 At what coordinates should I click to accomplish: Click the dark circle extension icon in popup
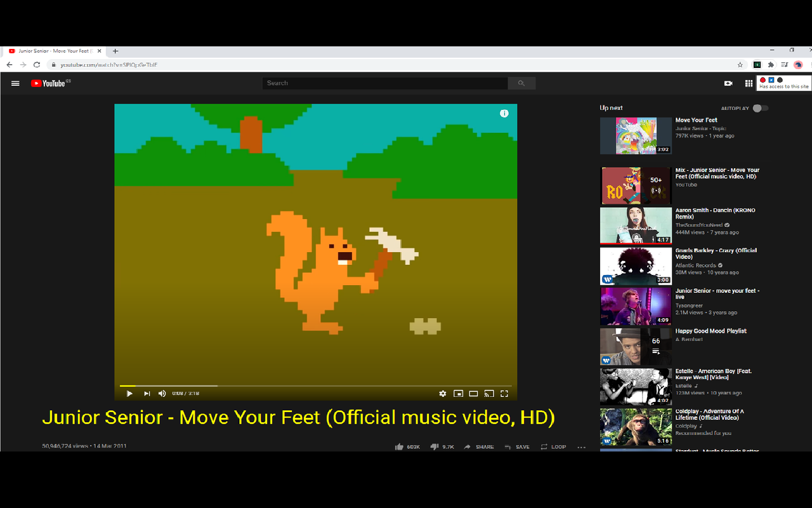(x=780, y=80)
